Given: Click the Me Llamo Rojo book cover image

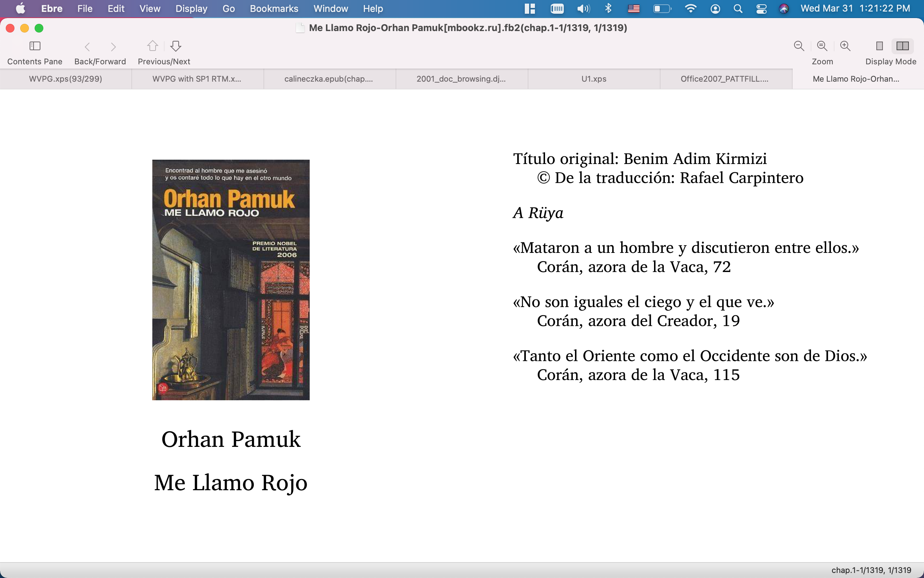Looking at the screenshot, I should point(231,280).
